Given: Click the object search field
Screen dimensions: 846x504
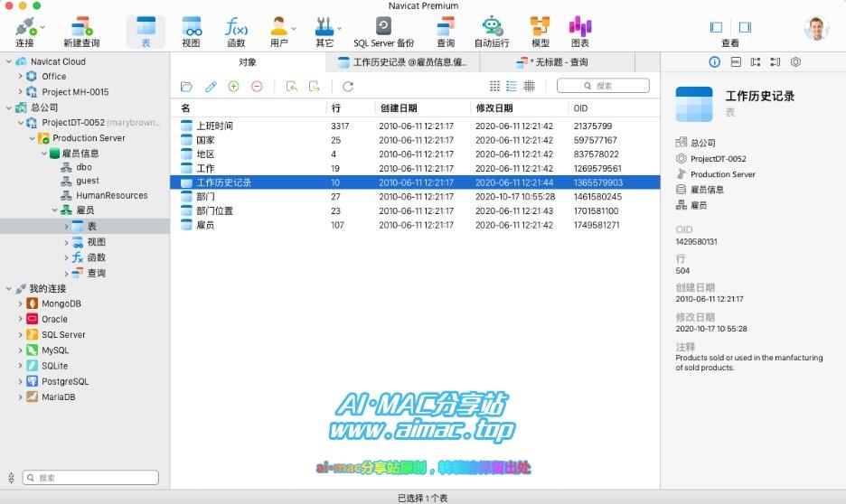Looking at the screenshot, I should (x=603, y=86).
